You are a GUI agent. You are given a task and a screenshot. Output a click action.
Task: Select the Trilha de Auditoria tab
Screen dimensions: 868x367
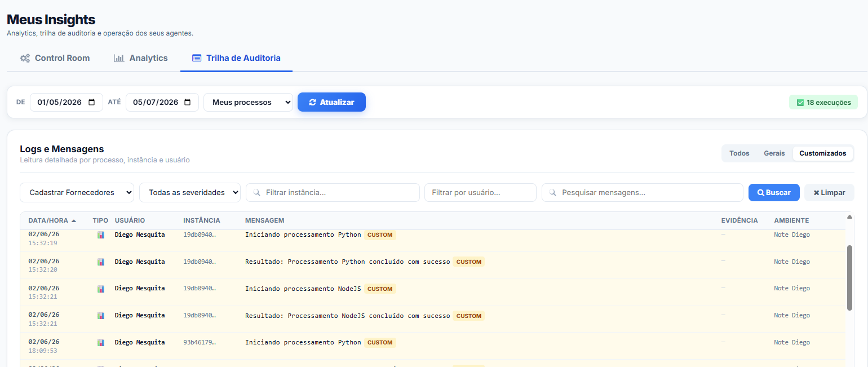[236, 58]
